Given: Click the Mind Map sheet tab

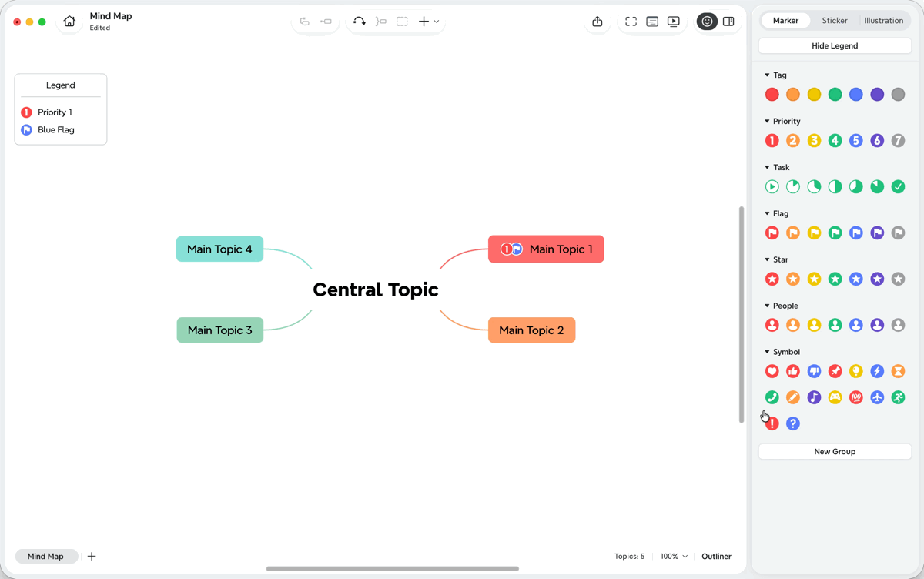Looking at the screenshot, I should (45, 556).
